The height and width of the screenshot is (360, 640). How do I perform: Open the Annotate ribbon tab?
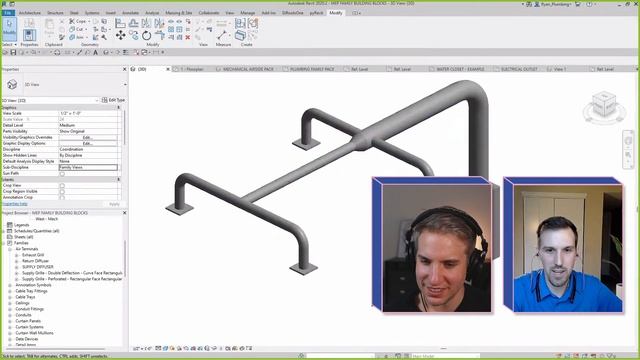tap(131, 13)
